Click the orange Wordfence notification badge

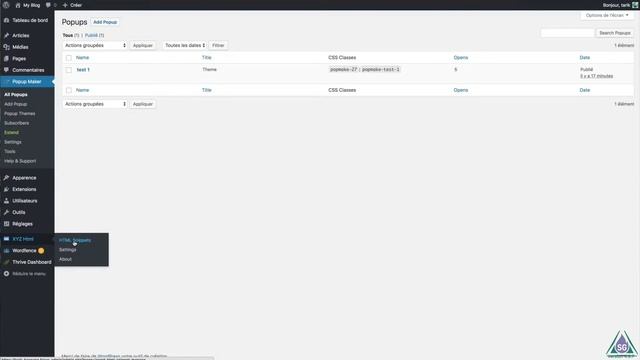pyautogui.click(x=41, y=251)
